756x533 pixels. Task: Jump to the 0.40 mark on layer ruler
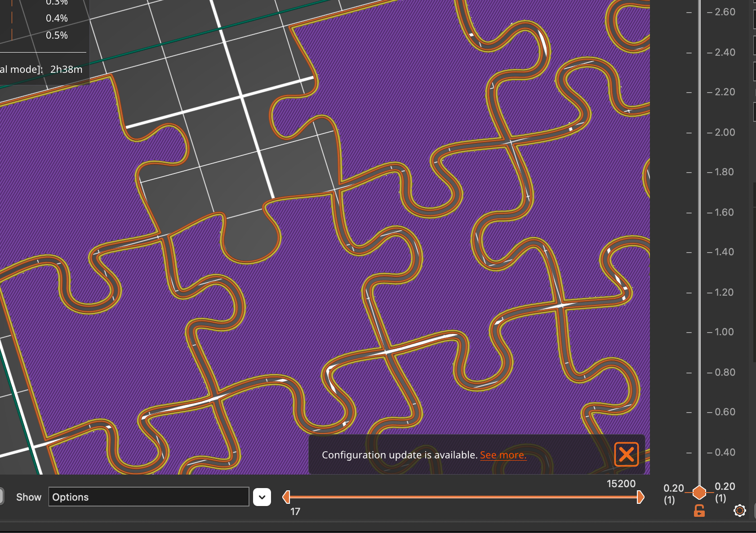pos(721,452)
